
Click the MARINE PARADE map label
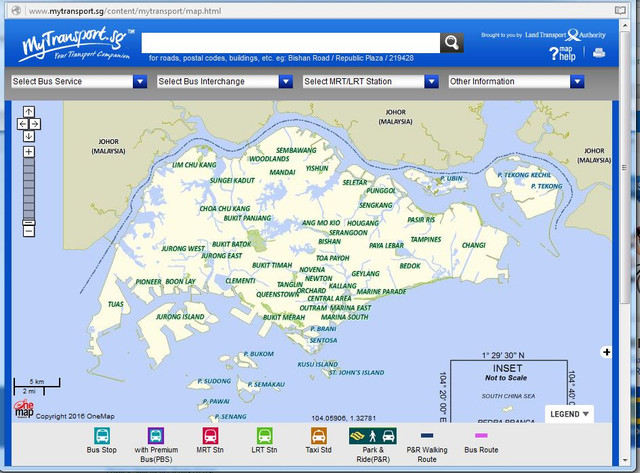click(381, 291)
